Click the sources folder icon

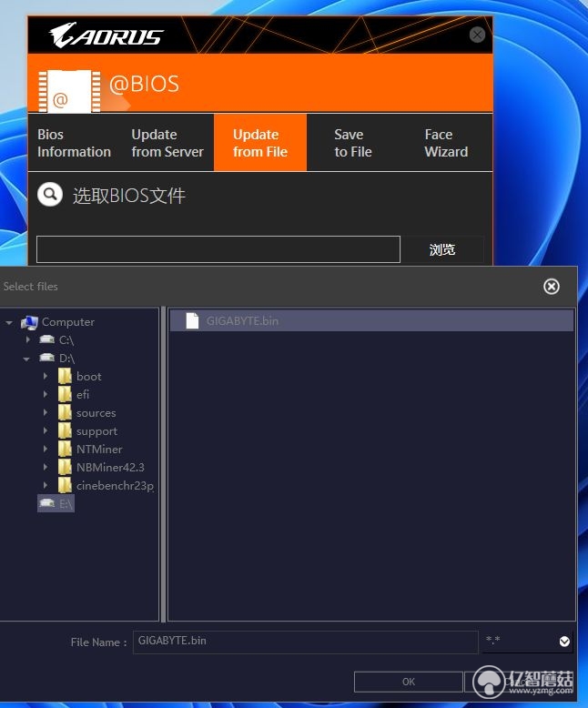pos(65,413)
